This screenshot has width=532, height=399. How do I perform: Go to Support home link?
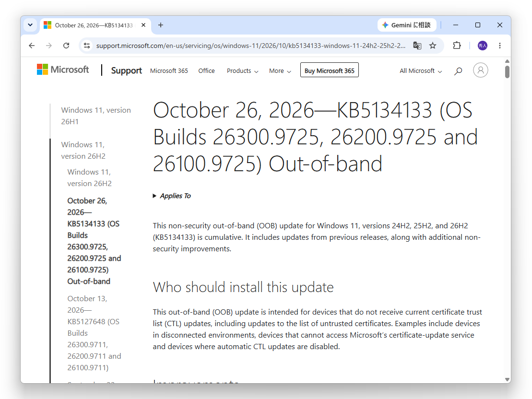(127, 70)
